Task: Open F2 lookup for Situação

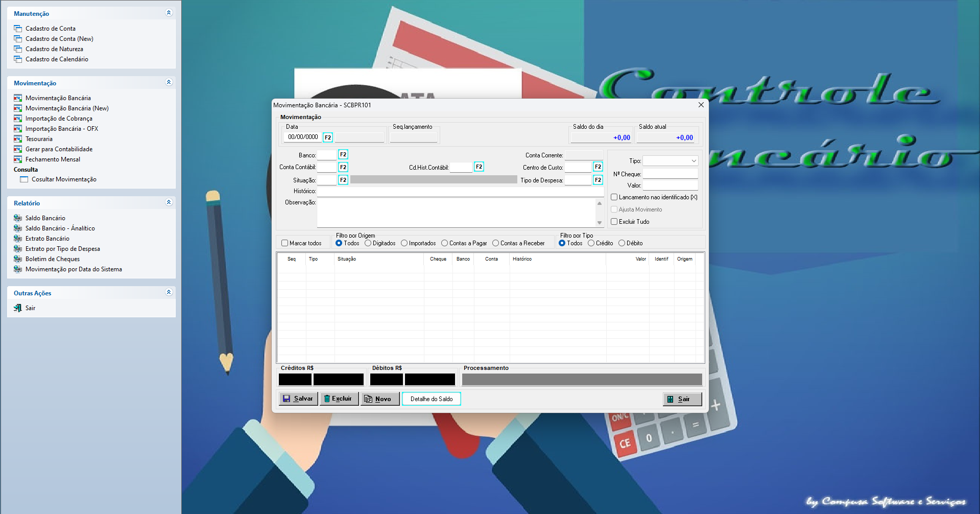Action: click(343, 180)
